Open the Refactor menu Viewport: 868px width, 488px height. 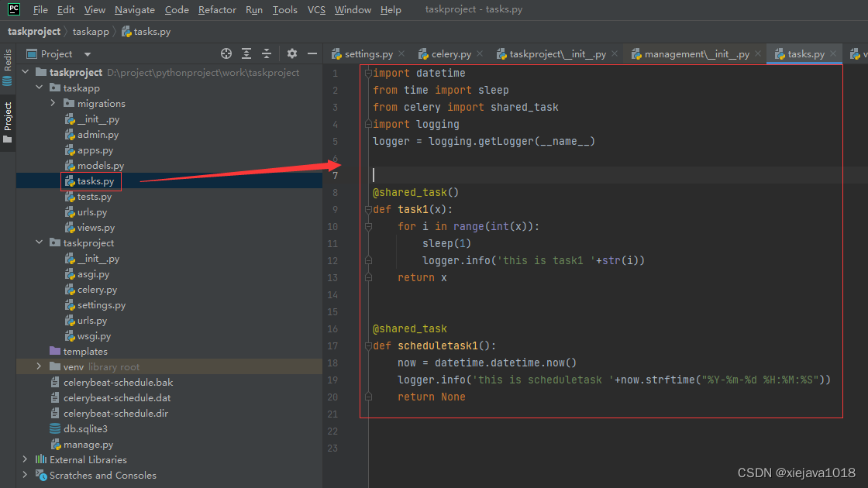click(217, 10)
